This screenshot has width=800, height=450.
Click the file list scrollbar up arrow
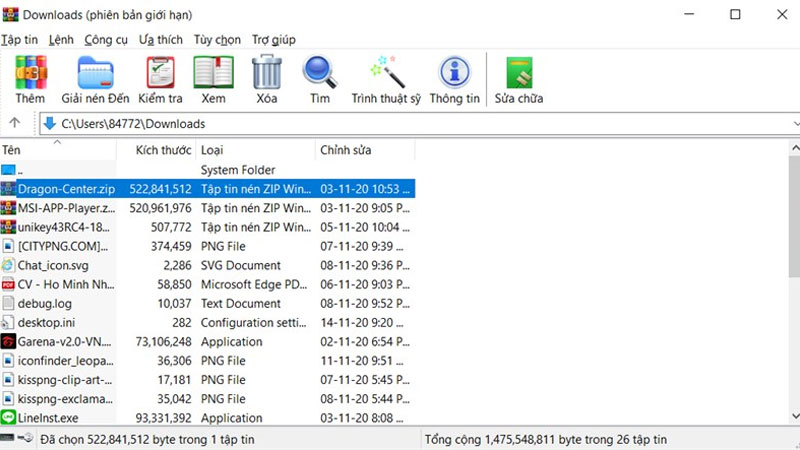tap(795, 148)
